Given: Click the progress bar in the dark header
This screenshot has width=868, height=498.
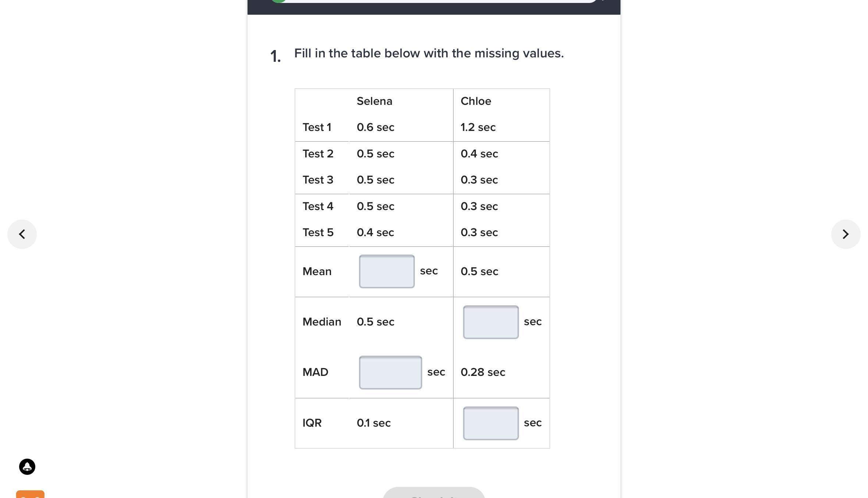Looking at the screenshot, I should pyautogui.click(x=438, y=1).
